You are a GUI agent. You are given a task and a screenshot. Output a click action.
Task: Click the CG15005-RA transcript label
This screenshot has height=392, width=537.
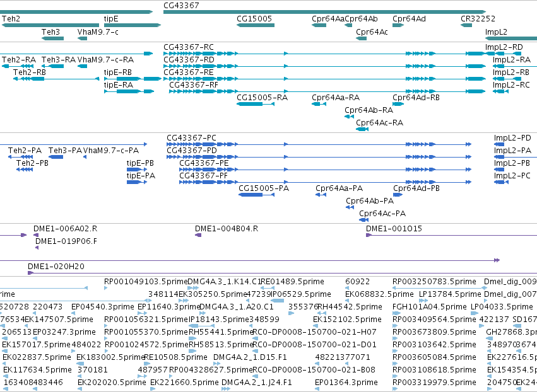(x=263, y=98)
